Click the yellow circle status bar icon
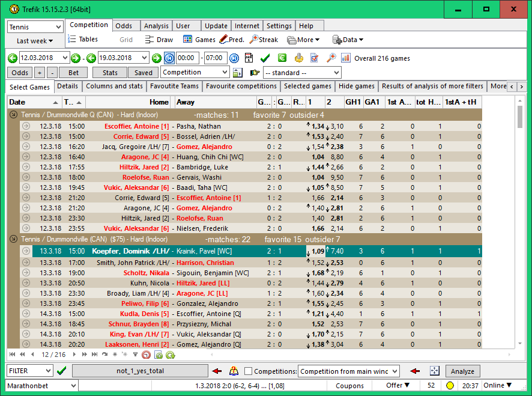Image resolution: width=532 pixels, height=396 pixels. 450,386
